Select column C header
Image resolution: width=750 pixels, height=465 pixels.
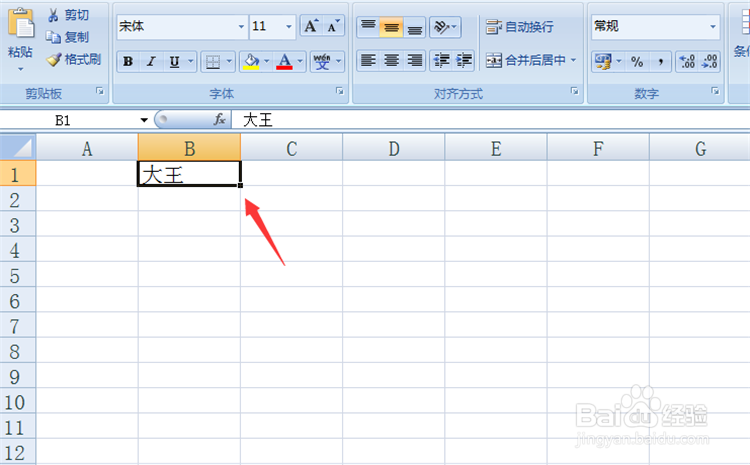point(292,147)
